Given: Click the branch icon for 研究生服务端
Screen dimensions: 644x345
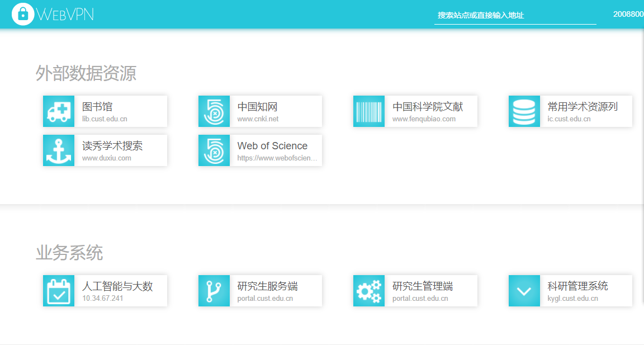Looking at the screenshot, I should click(214, 291).
